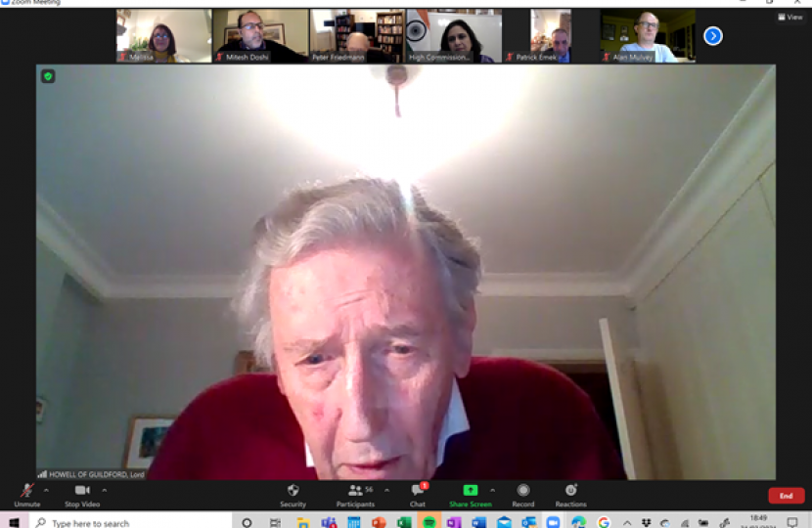Expand video options arrow beside Stop Video
Image resolution: width=812 pixels, height=528 pixels.
click(105, 490)
